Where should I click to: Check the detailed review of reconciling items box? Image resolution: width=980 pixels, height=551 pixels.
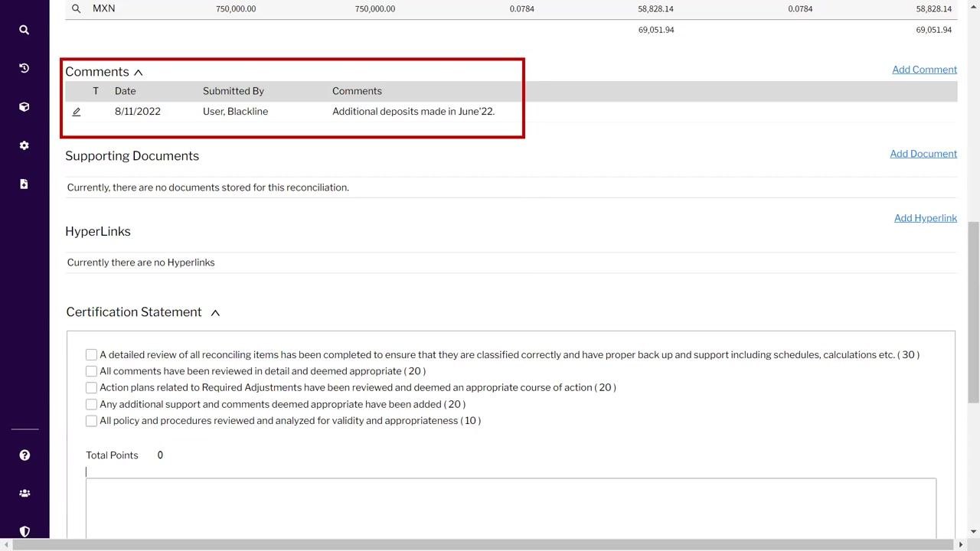click(91, 354)
